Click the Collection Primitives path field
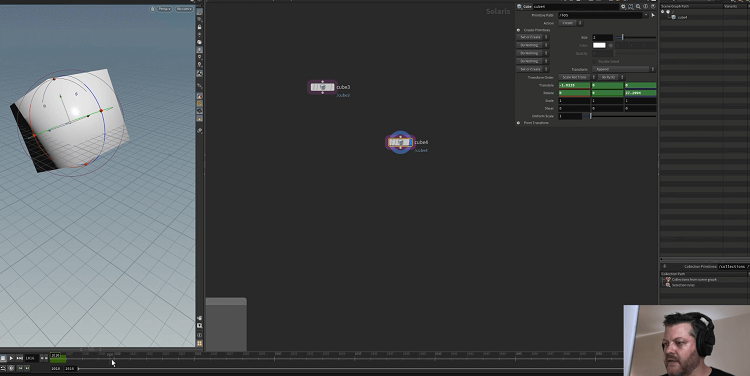 click(x=733, y=266)
